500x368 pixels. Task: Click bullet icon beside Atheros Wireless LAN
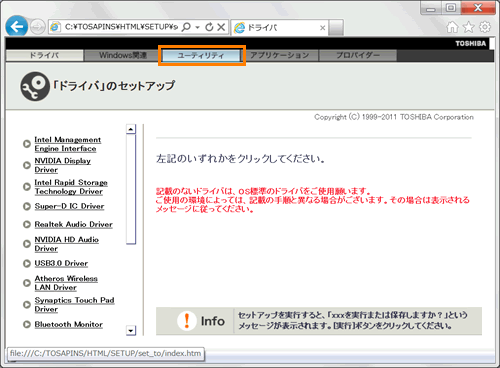tap(27, 283)
